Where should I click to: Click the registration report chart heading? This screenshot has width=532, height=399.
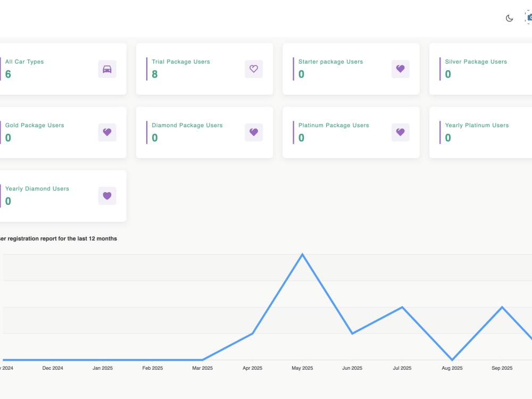pyautogui.click(x=59, y=238)
